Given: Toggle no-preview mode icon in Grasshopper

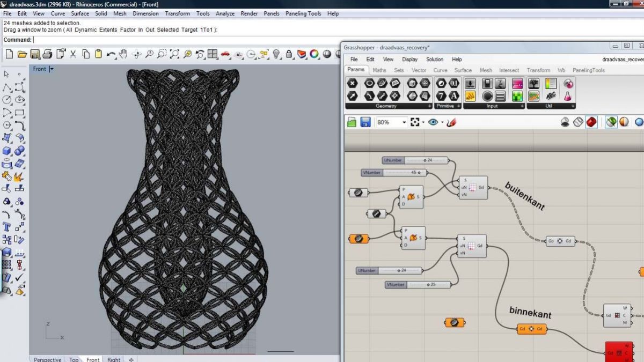Looking at the screenshot, I should (x=565, y=122).
